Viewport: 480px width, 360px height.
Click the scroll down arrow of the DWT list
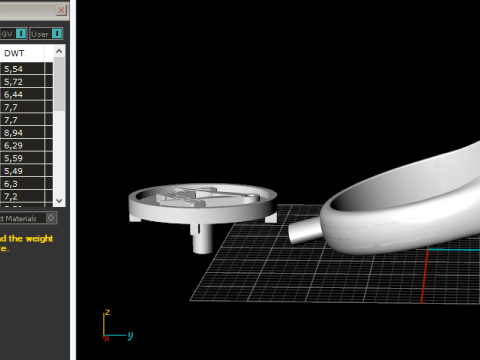pos(59,201)
